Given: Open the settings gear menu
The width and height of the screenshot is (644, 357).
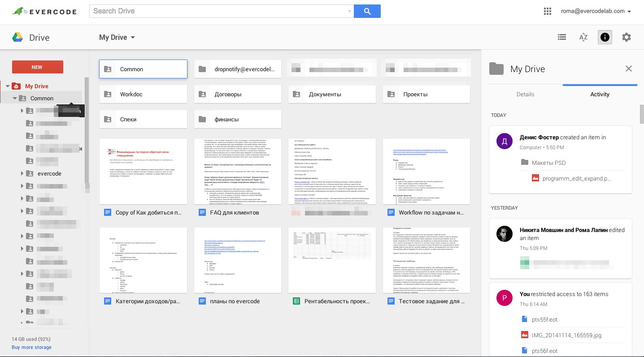Looking at the screenshot, I should [x=626, y=38].
